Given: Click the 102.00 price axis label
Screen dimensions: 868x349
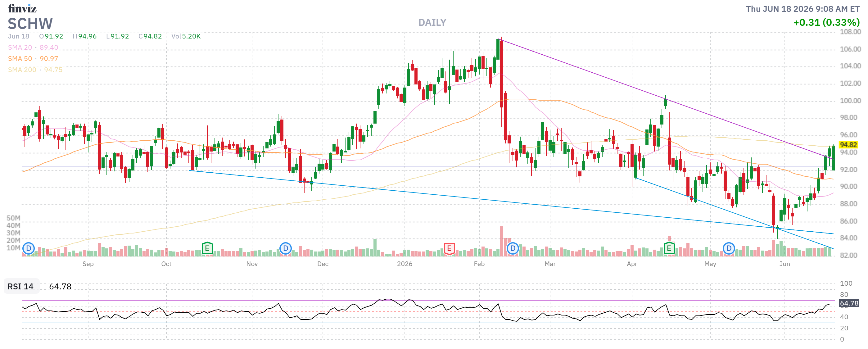Looking at the screenshot, I should pyautogui.click(x=850, y=84).
